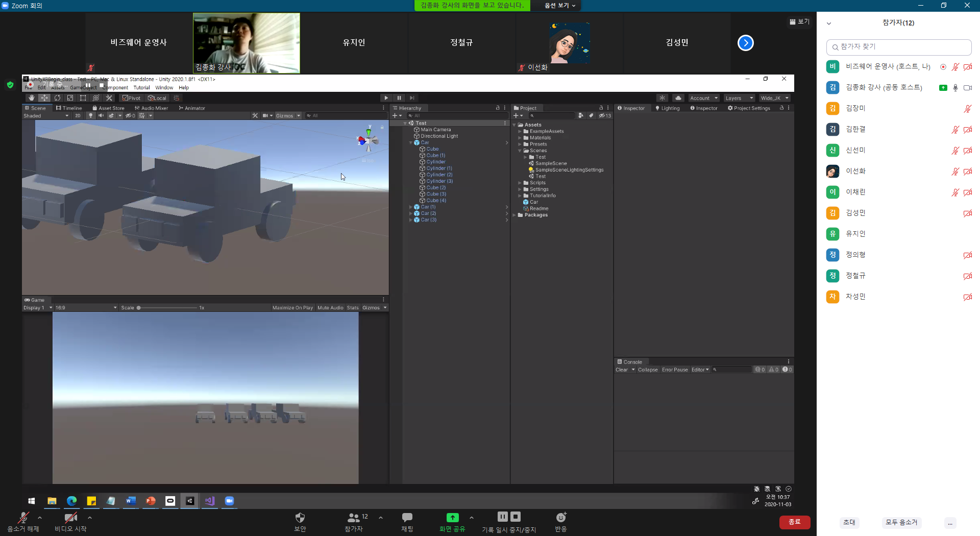
Task: Click the 옵션 보기 view options button
Action: pos(559,5)
